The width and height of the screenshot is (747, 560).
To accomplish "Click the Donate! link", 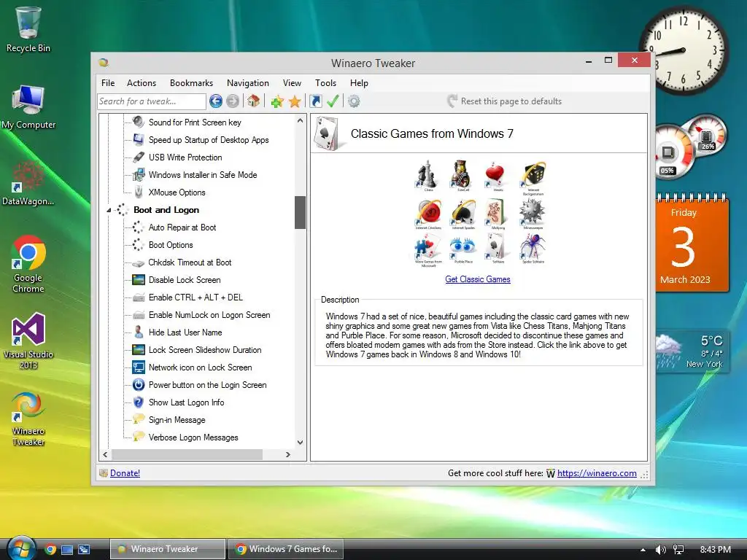I will coord(125,472).
